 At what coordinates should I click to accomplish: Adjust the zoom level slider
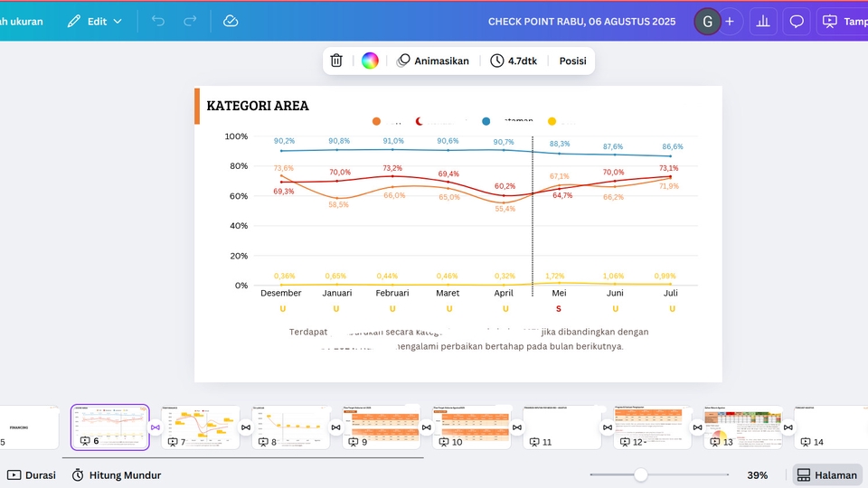point(640,474)
